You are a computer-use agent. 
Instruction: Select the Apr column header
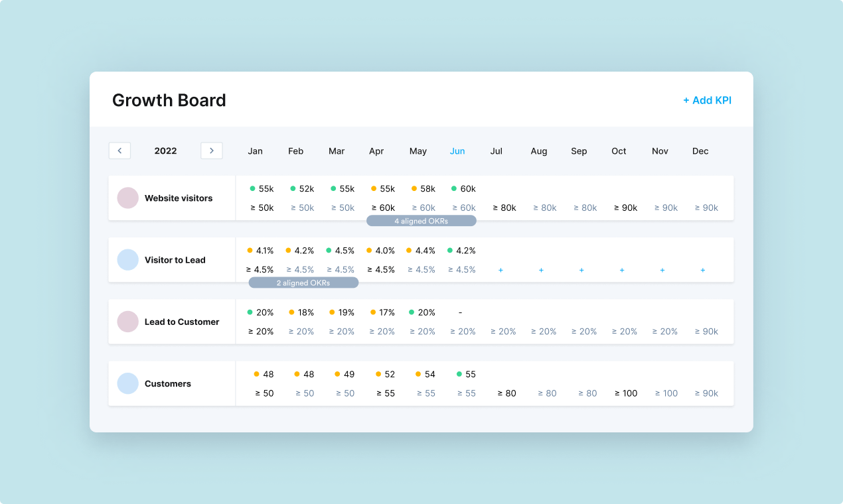[x=376, y=151]
